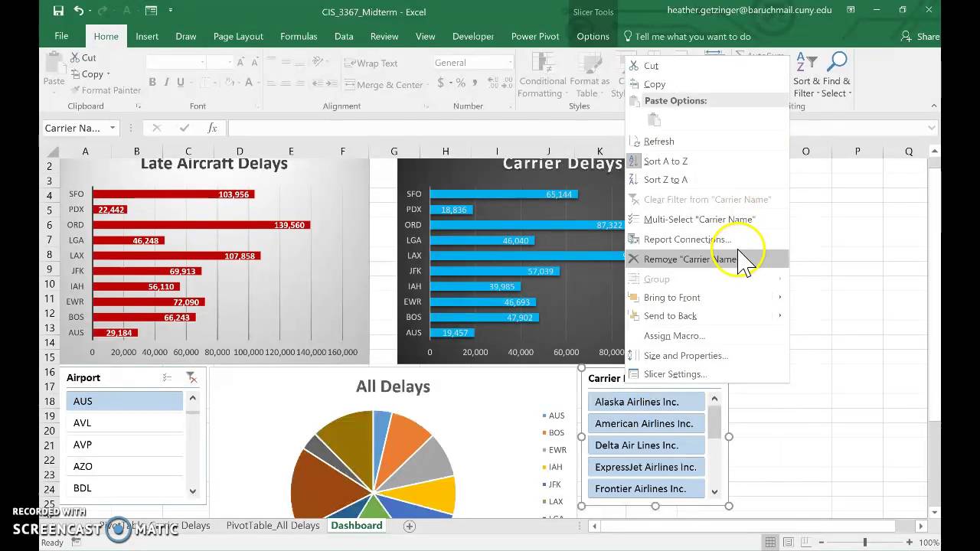The width and height of the screenshot is (980, 551).
Task: Expand the formula bar
Action: coord(932,128)
